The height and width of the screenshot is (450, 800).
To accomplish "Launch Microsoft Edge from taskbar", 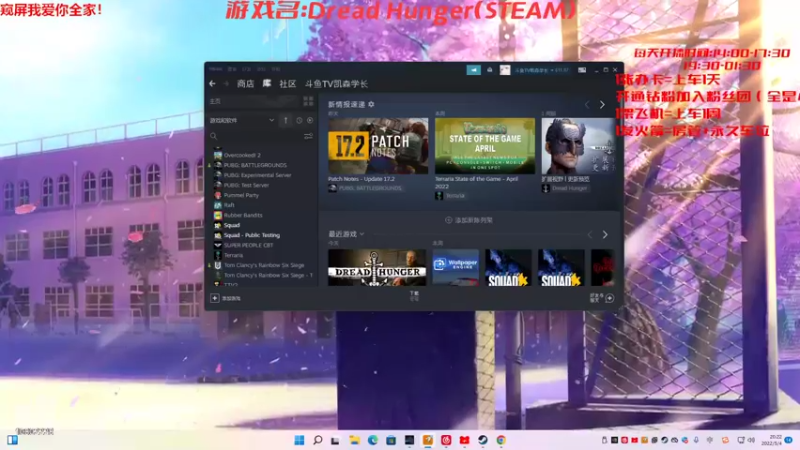I will tap(372, 440).
